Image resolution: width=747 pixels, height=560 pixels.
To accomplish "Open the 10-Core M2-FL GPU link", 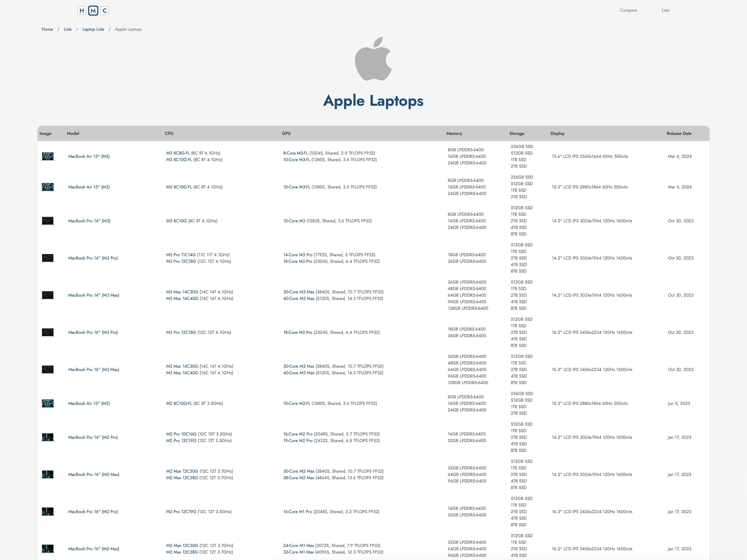I will pos(297,403).
